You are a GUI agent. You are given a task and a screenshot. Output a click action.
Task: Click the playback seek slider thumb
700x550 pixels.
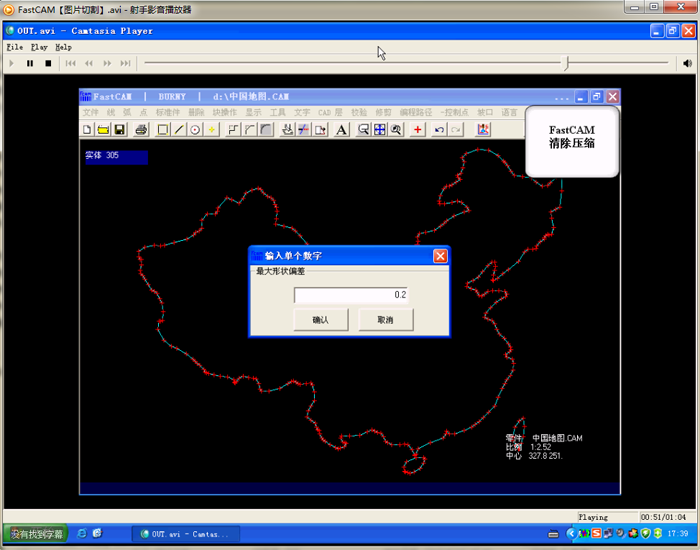pos(567,63)
